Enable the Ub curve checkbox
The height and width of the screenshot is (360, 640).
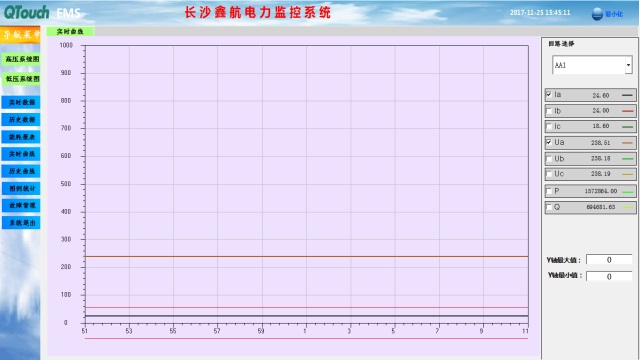pos(549,158)
